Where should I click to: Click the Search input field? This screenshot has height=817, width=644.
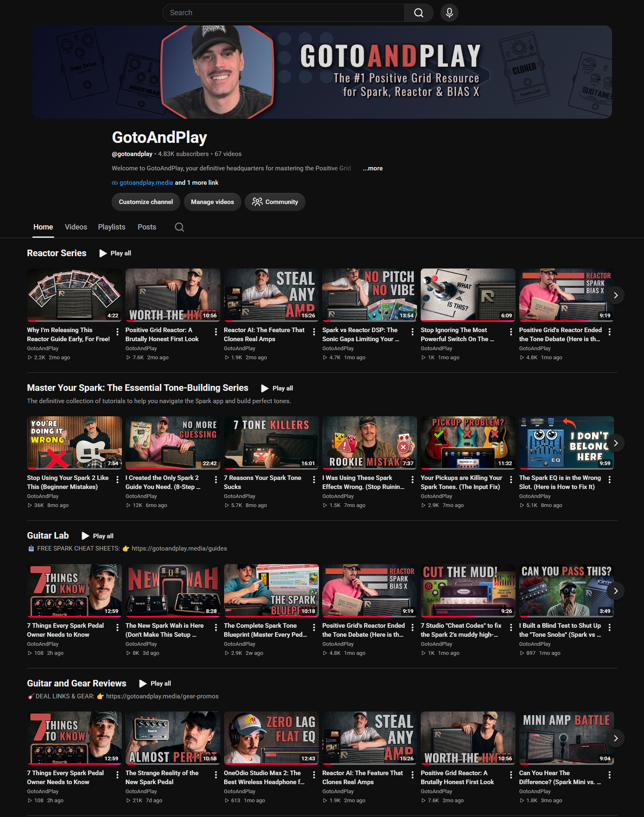(x=284, y=13)
